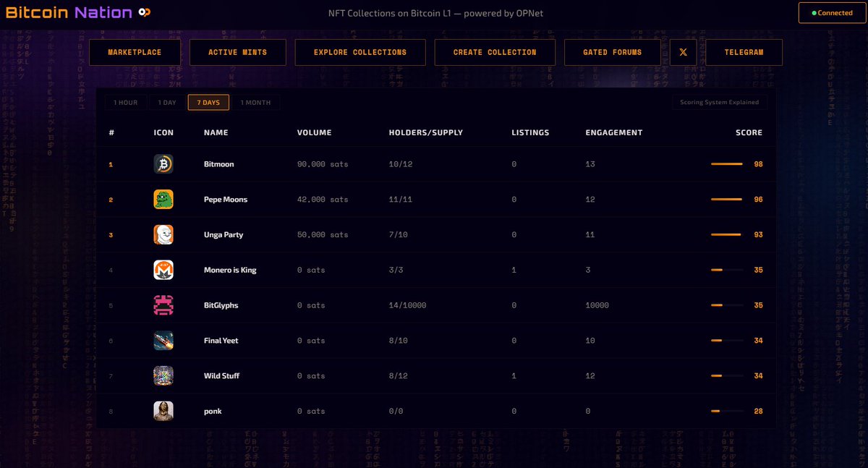
Task: Open the ponk collection icon
Action: 163,411
